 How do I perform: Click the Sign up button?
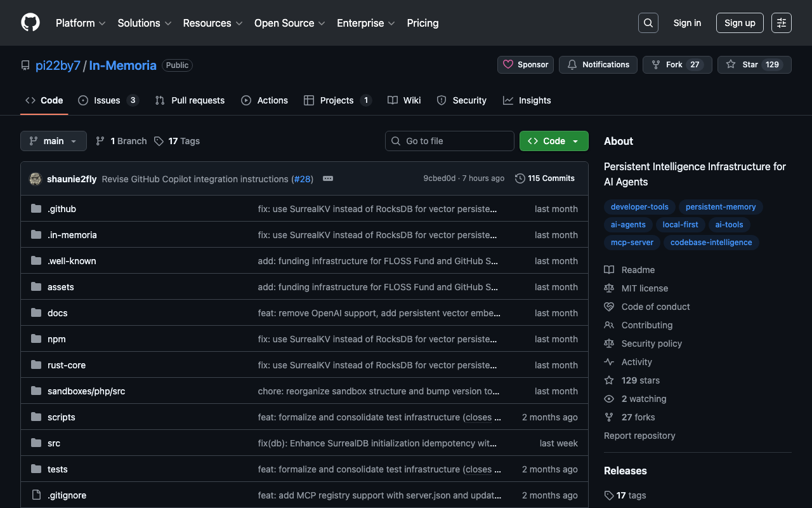tap(740, 23)
